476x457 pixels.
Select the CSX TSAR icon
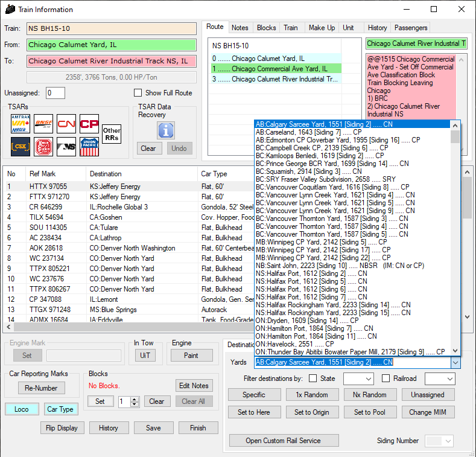click(x=21, y=147)
